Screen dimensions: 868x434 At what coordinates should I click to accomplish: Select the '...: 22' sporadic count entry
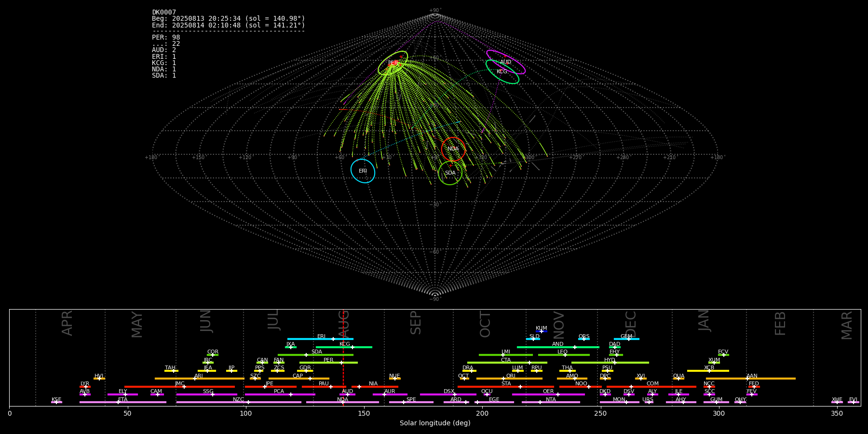[x=166, y=44]
